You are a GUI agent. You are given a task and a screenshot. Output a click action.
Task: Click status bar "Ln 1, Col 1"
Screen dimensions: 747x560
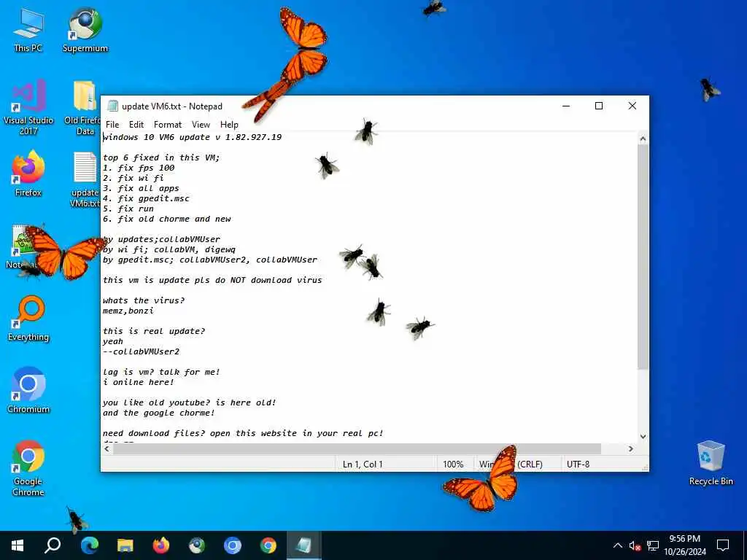(x=363, y=464)
